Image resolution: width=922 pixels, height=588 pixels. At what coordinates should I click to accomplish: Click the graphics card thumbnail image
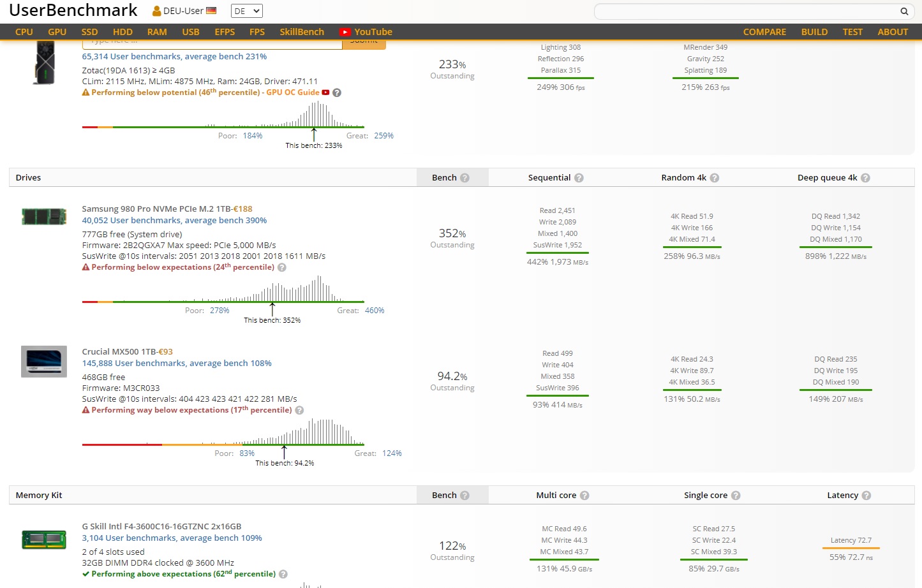point(44,62)
